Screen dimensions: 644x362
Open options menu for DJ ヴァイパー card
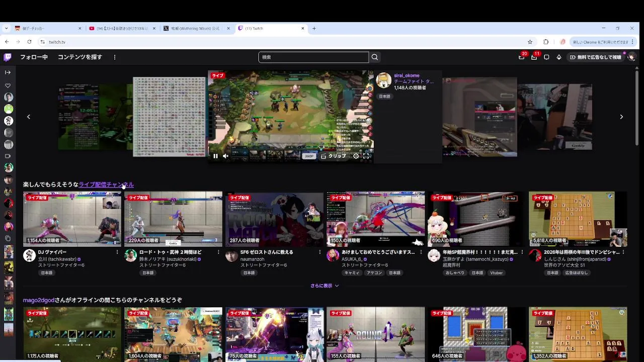pyautogui.click(x=117, y=252)
